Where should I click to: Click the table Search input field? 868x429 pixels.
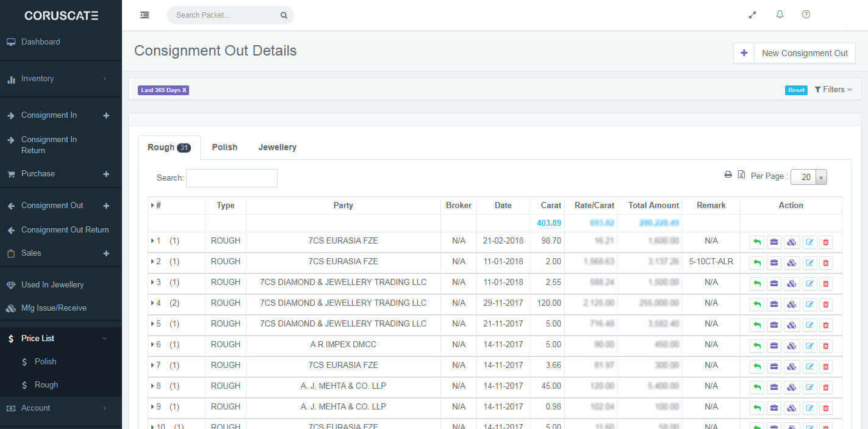(x=231, y=178)
